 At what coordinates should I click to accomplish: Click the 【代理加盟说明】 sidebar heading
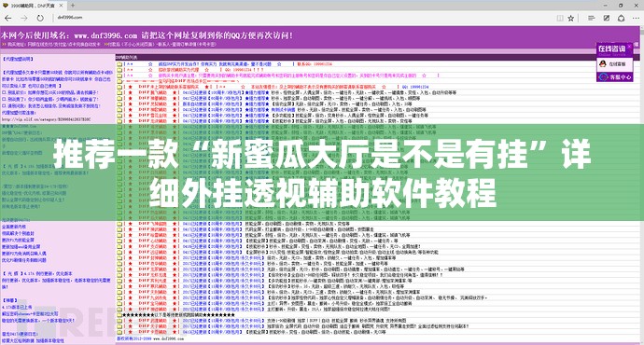pyautogui.click(x=18, y=60)
